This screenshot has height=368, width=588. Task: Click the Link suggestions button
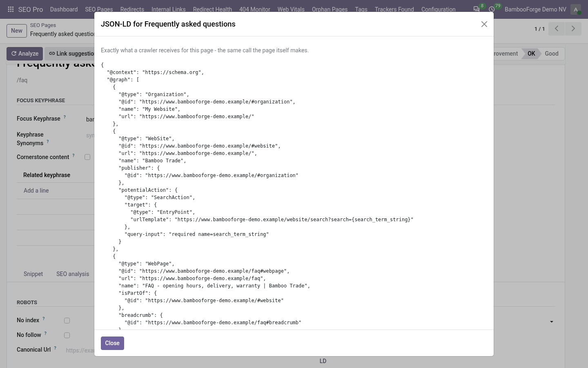pyautogui.click(x=69, y=54)
